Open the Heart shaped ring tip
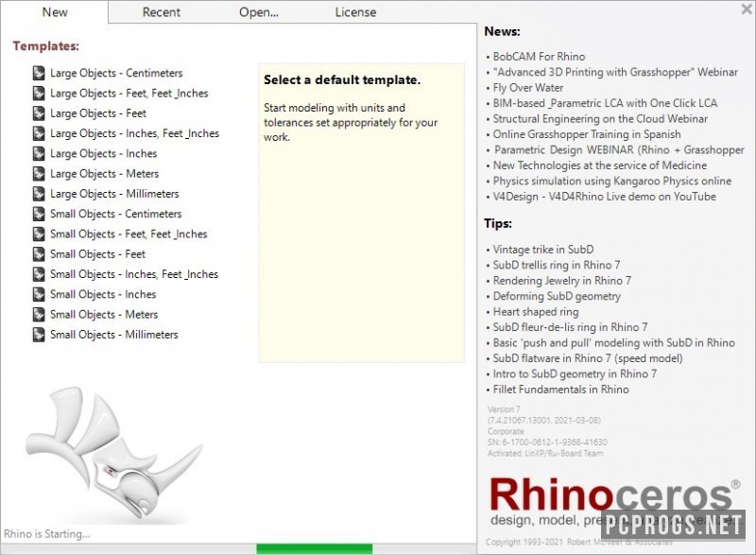756x555 pixels. [x=536, y=312]
